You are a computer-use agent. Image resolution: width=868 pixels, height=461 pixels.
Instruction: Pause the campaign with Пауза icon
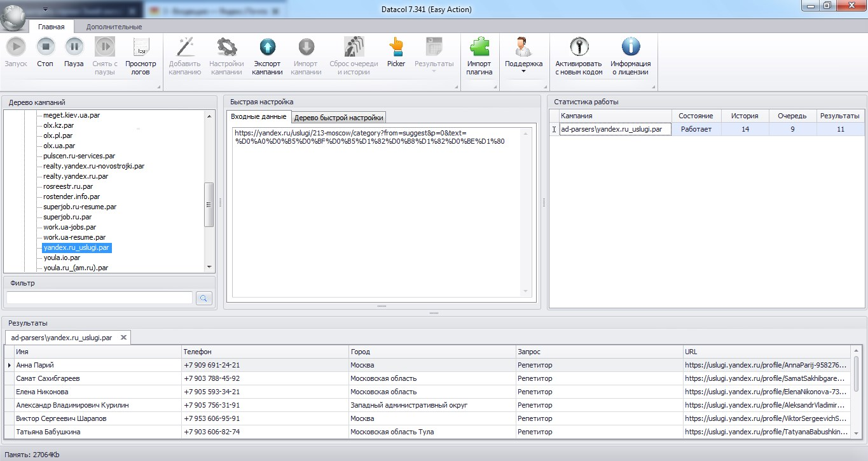click(74, 46)
